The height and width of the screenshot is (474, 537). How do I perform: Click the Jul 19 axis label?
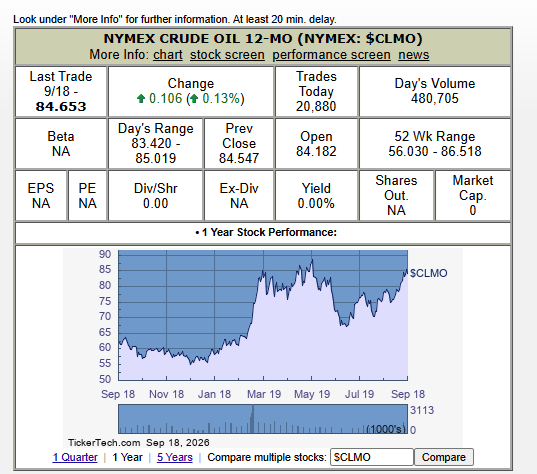359,394
